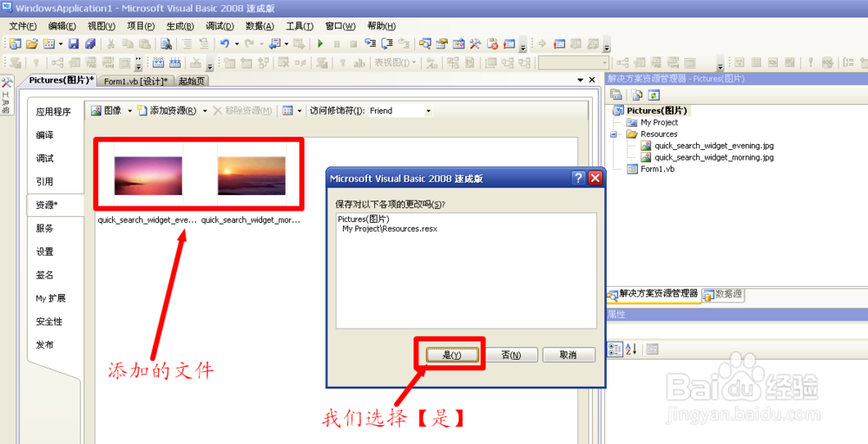Open the active documents list dropdown arrow
Image resolution: width=868 pixels, height=444 pixels.
(580, 80)
